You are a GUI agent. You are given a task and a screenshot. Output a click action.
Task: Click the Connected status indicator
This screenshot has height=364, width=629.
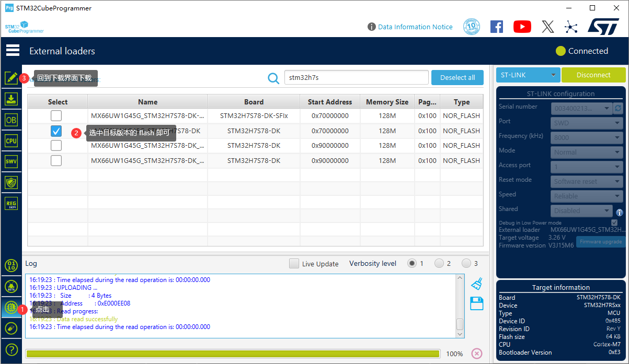click(x=582, y=51)
